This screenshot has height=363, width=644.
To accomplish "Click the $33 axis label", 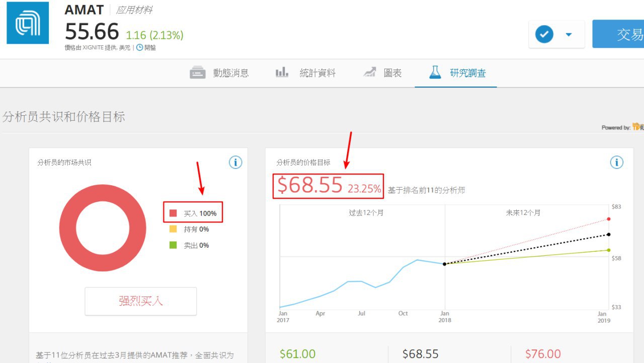I will pos(616,307).
